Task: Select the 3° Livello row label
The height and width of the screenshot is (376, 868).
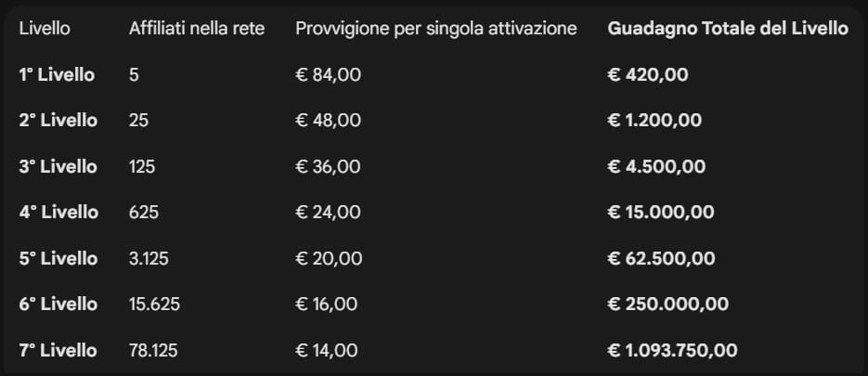Action: [58, 167]
